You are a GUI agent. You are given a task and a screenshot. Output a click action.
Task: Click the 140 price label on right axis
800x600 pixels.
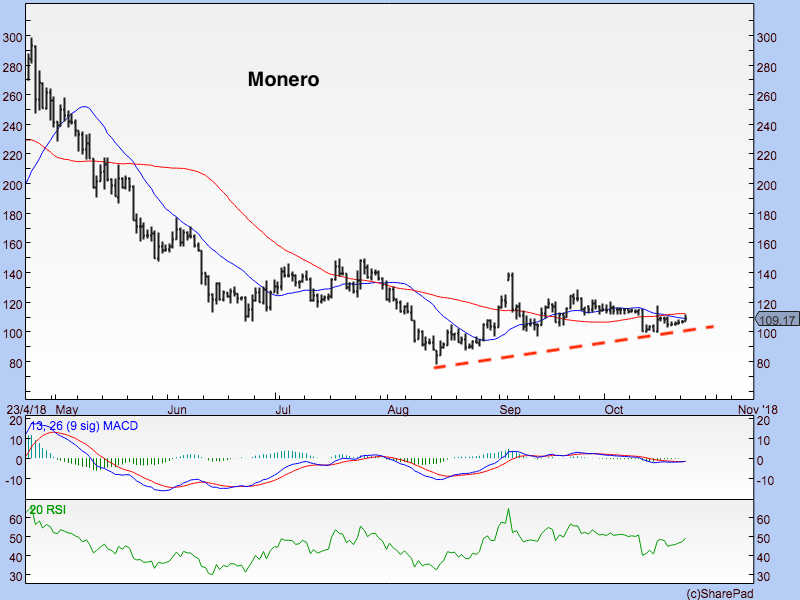click(x=767, y=274)
